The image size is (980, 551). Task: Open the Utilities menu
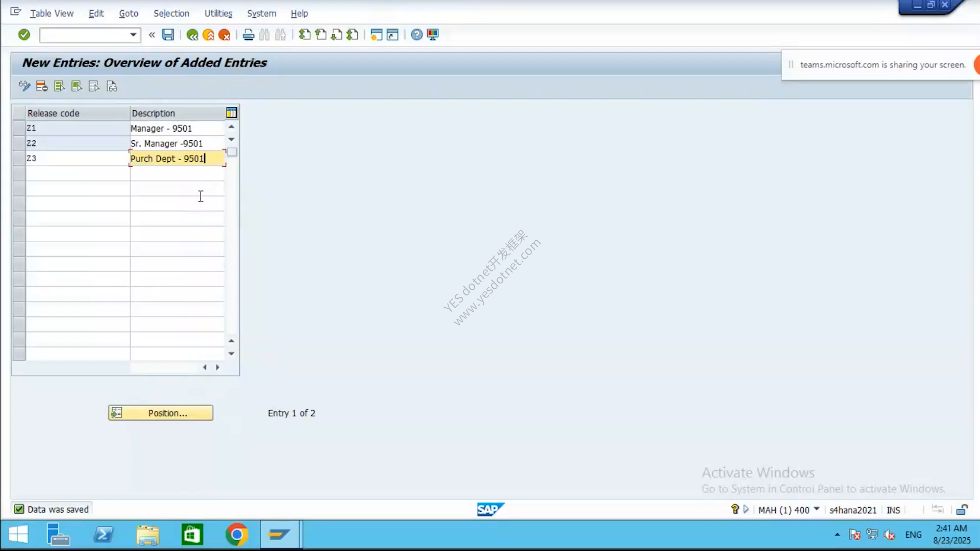point(218,13)
